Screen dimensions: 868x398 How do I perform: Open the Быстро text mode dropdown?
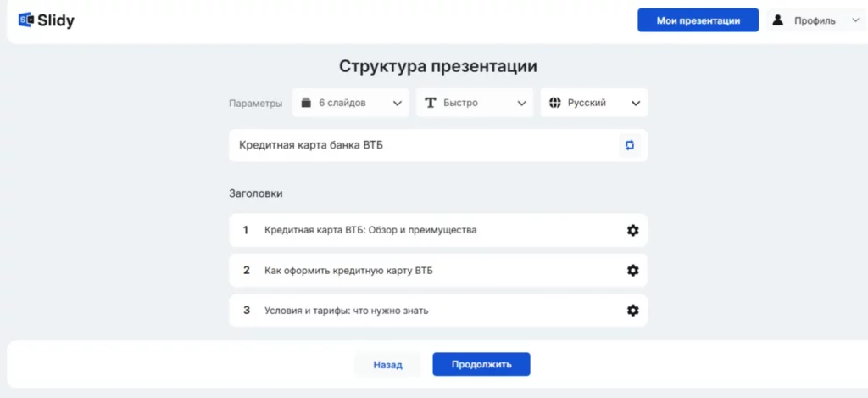(x=475, y=103)
